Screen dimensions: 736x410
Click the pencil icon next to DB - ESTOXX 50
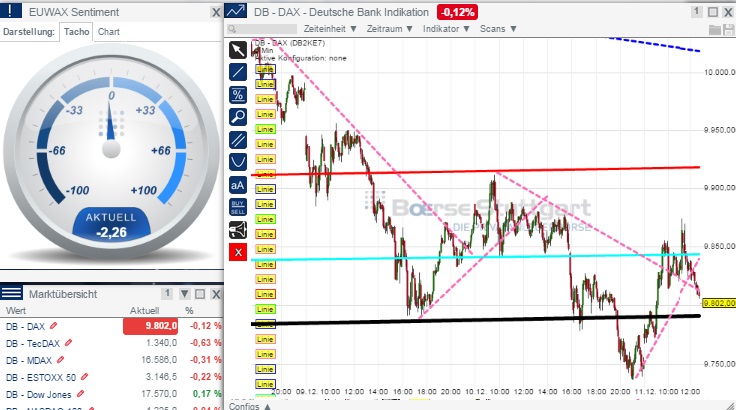tap(84, 377)
